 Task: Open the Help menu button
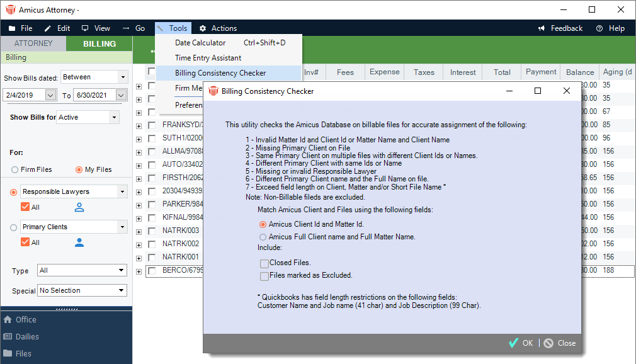[x=610, y=28]
